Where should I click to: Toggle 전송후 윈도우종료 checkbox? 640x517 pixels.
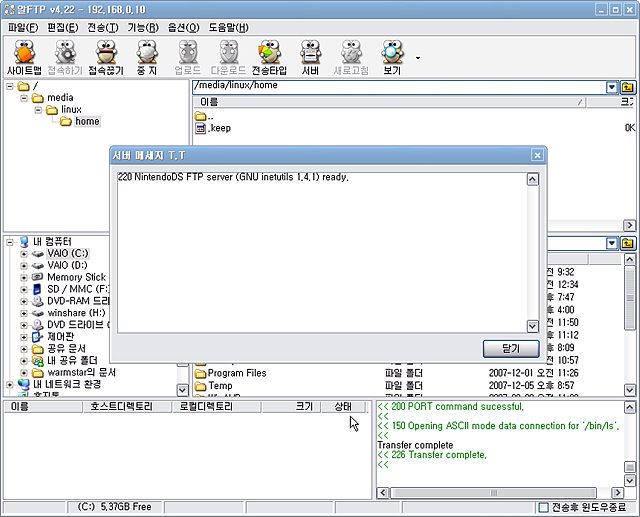(543, 508)
